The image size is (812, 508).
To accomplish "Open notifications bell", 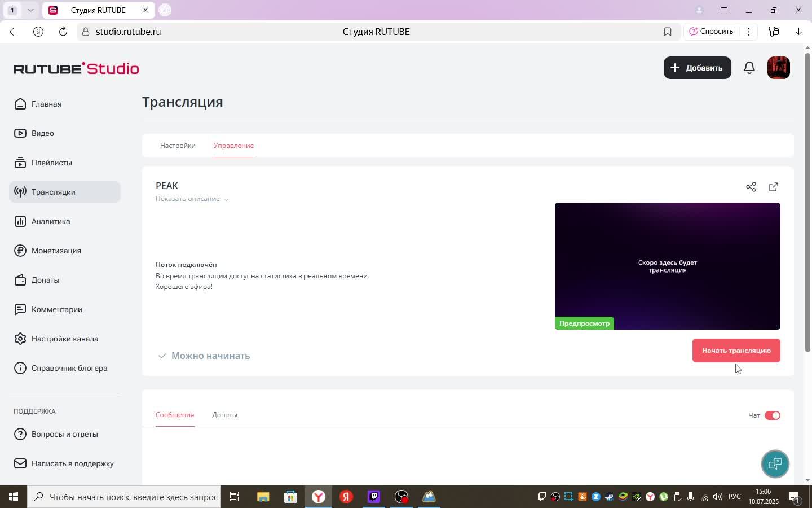I will (749, 68).
